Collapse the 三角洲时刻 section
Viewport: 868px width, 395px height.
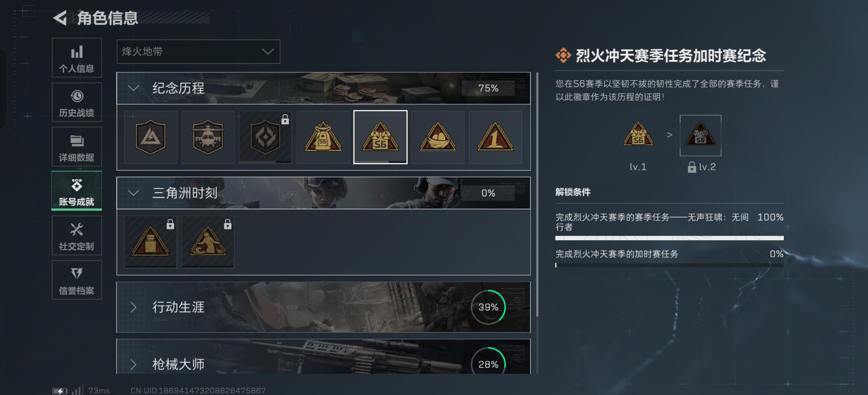point(323,193)
